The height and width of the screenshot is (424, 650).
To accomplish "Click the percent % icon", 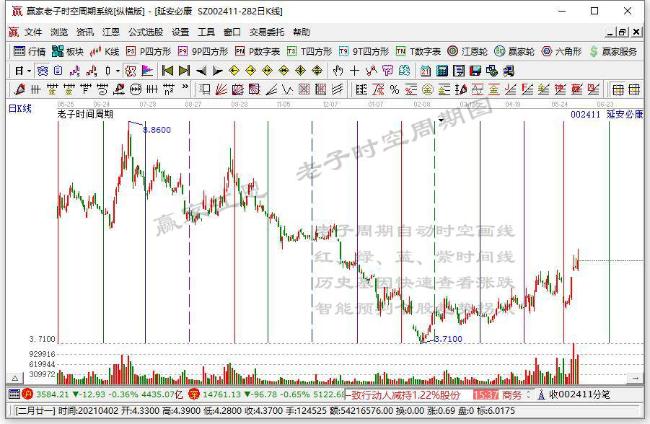I will (394, 89).
